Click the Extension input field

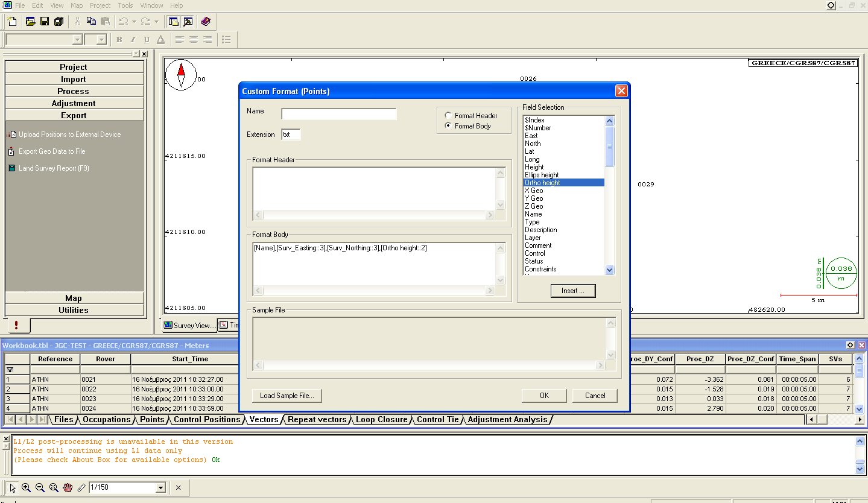pos(291,134)
